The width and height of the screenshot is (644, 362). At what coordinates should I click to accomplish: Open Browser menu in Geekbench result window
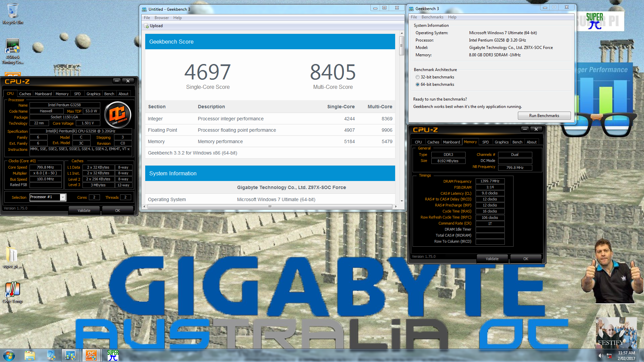pos(162,18)
